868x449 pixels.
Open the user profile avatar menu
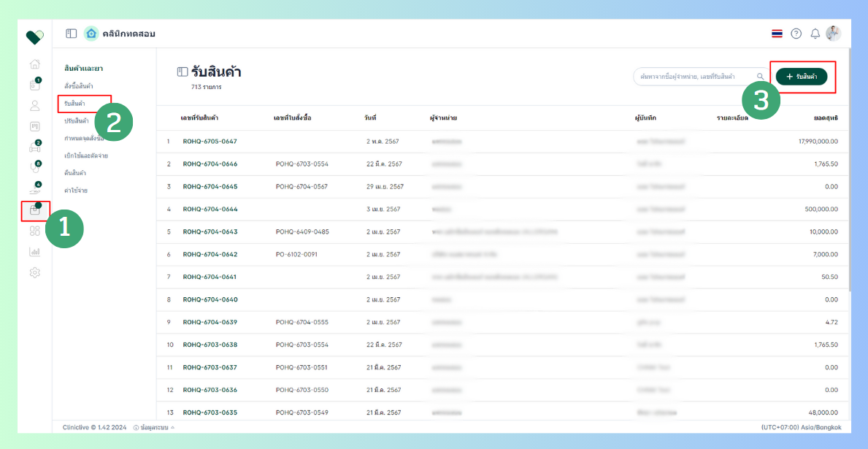[x=833, y=34]
